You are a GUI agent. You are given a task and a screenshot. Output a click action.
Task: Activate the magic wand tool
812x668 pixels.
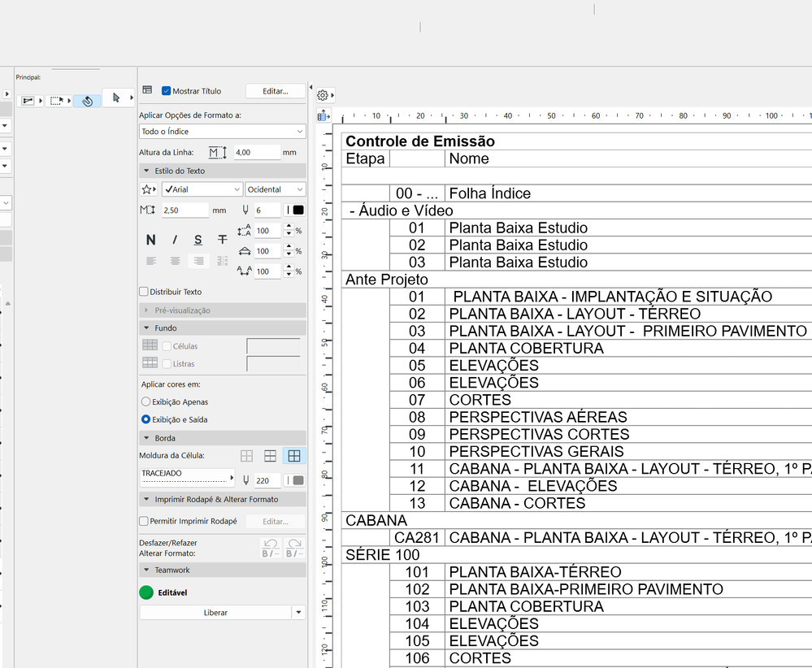[x=87, y=101]
